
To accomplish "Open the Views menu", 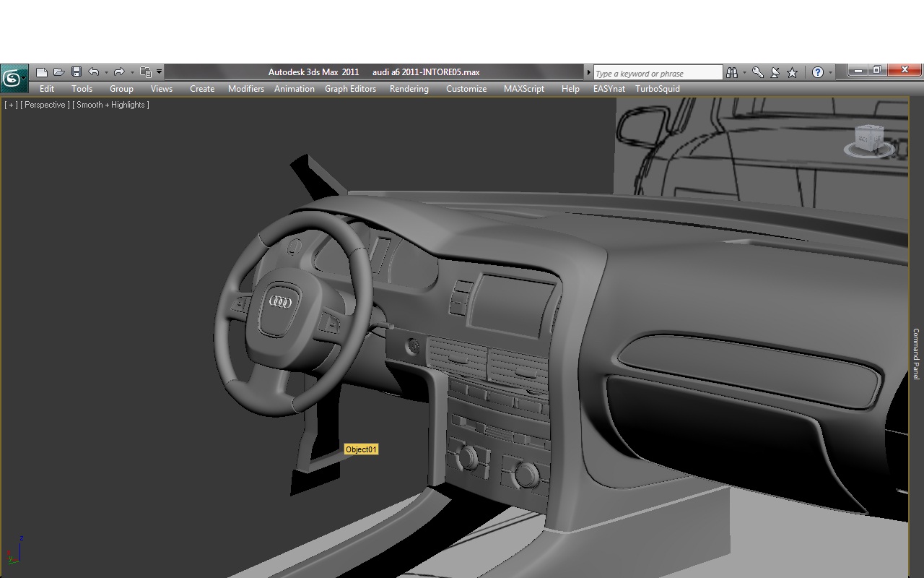I will (162, 89).
